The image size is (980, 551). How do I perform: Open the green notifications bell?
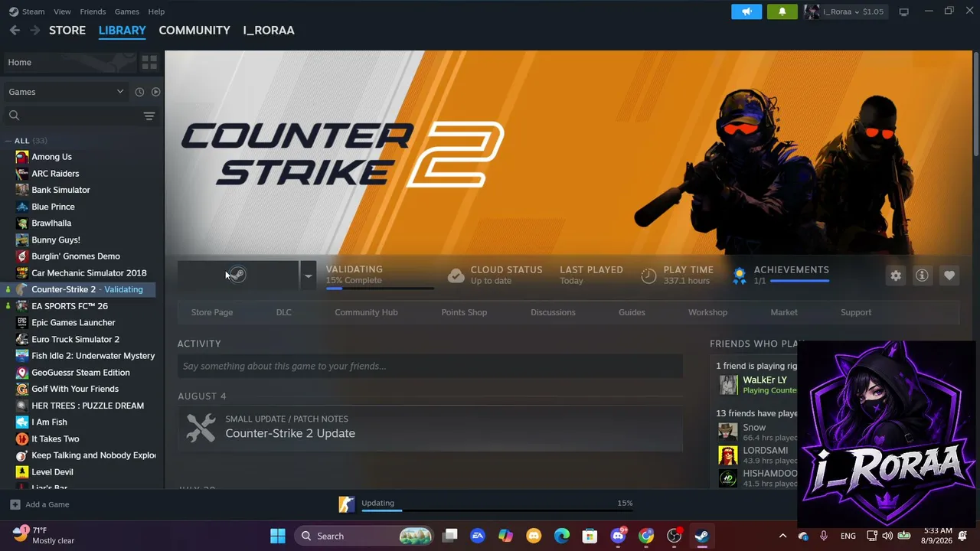[x=782, y=11]
